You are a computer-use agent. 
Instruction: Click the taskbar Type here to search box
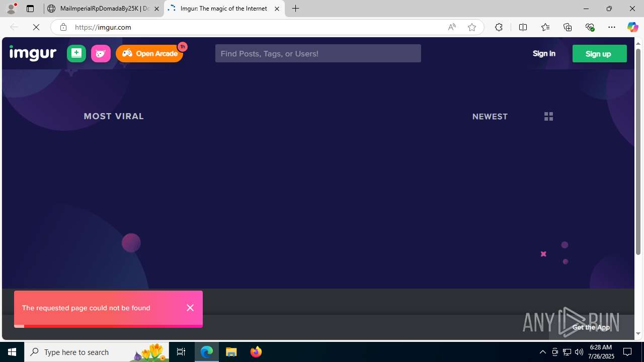pos(97,352)
